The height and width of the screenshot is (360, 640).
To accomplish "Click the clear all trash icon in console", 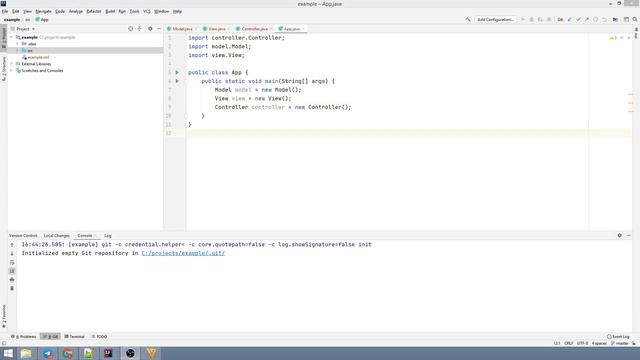I will [12, 288].
